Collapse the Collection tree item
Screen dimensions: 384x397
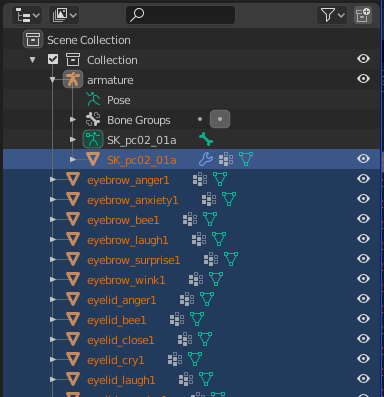(x=32, y=60)
